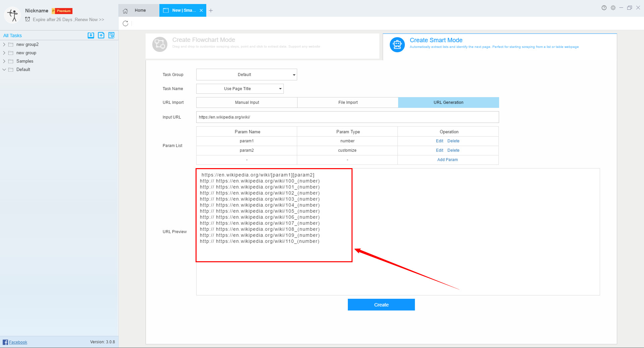
Task: Click the Create button
Action: click(381, 305)
